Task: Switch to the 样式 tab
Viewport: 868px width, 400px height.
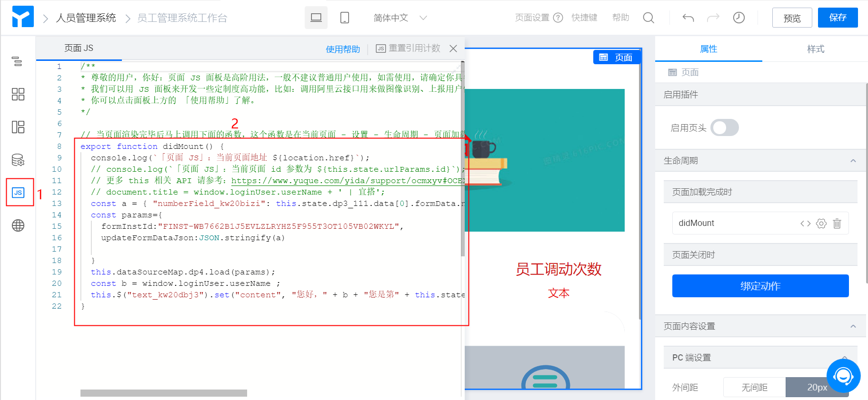Action: (x=815, y=49)
